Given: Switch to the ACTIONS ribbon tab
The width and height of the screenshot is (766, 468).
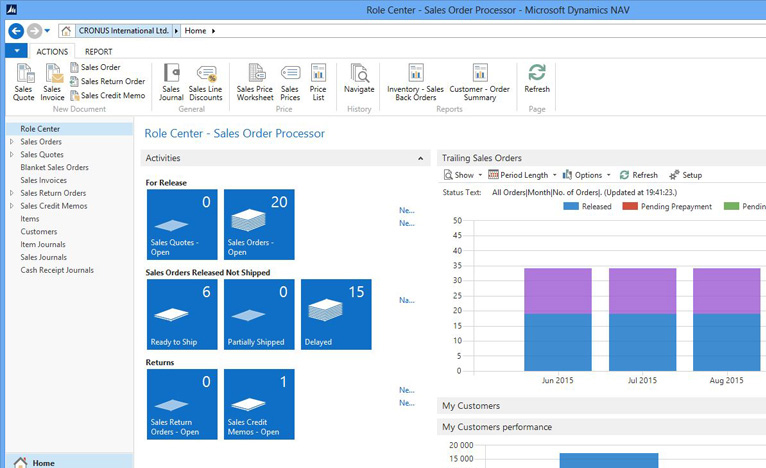Looking at the screenshot, I should [x=52, y=51].
